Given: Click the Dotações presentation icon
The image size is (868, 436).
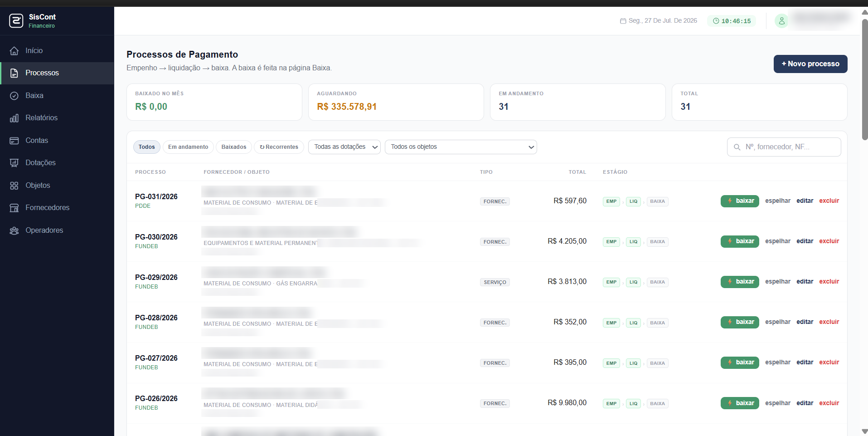Looking at the screenshot, I should (14, 163).
